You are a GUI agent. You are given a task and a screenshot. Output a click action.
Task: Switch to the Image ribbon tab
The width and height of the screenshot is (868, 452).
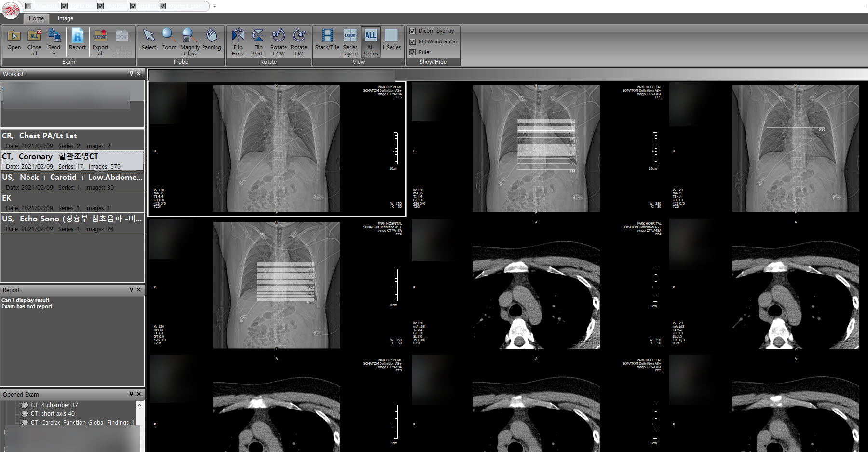(x=66, y=18)
